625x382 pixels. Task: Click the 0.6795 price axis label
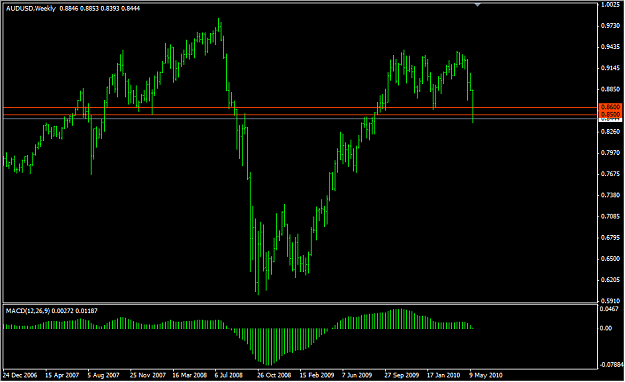(x=610, y=238)
